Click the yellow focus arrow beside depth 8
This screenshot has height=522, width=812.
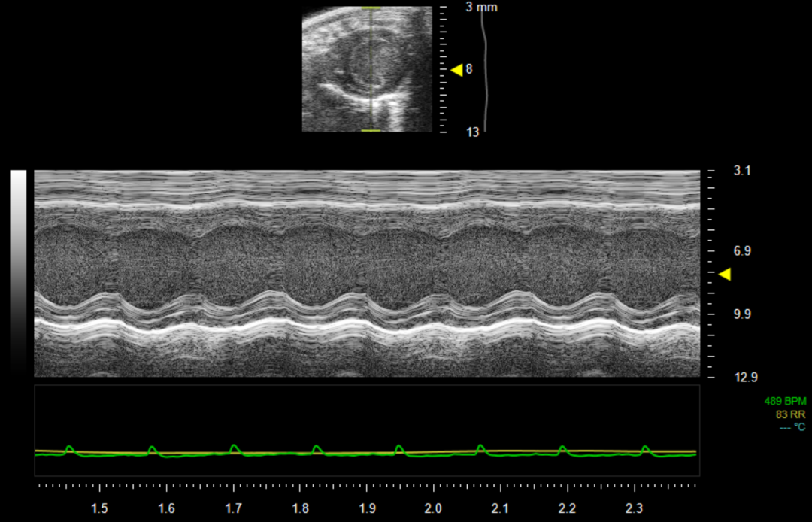click(456, 70)
